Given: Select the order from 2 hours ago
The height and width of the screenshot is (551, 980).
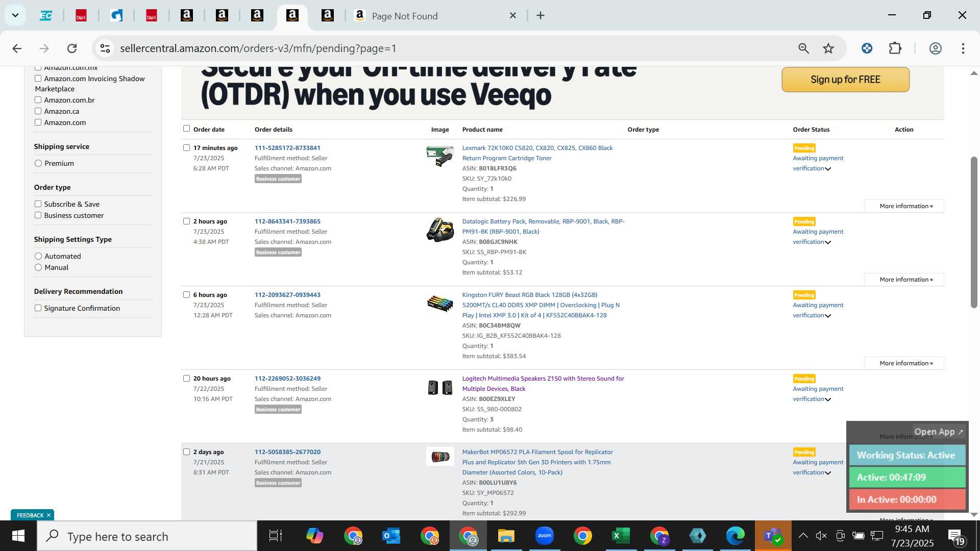Looking at the screenshot, I should pos(186,221).
